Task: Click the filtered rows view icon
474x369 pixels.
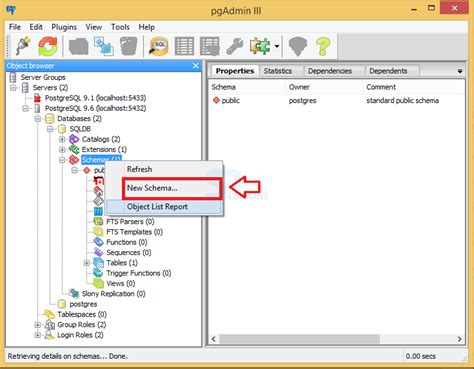Action: [x=210, y=46]
